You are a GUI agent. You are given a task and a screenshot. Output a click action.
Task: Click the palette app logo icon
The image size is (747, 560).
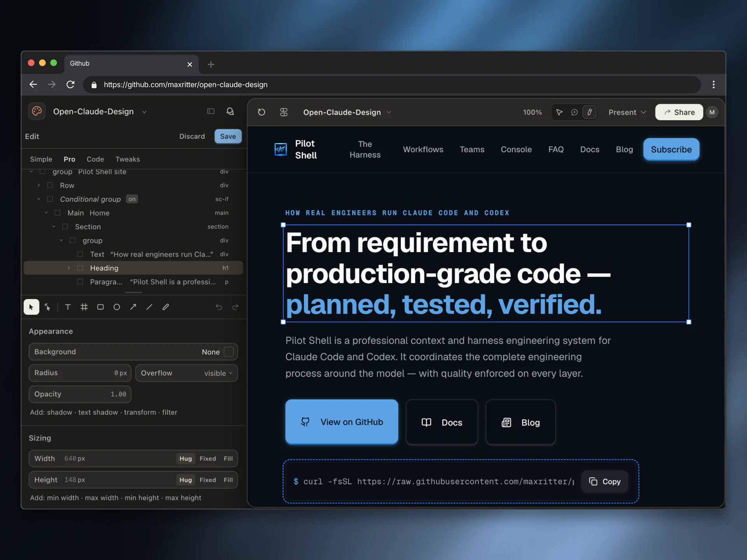pos(37,111)
